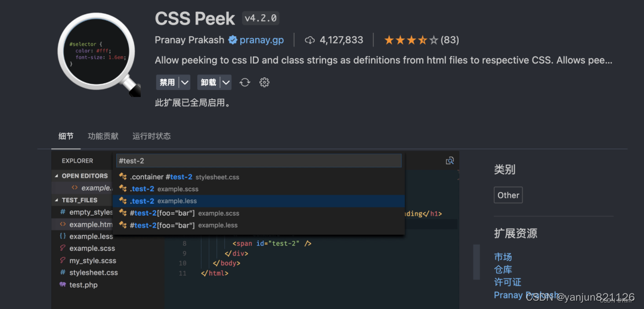Open my_style.scss in the file tree
This screenshot has height=309, width=644.
pos(93,261)
